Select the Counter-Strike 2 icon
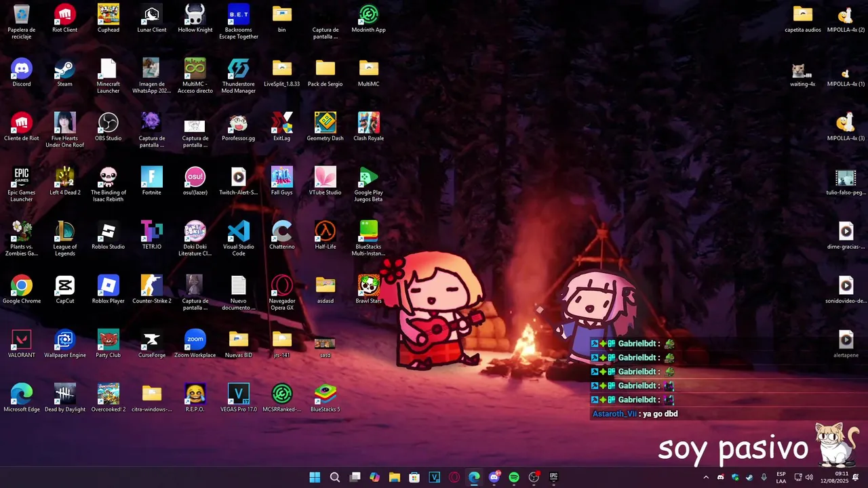The width and height of the screenshot is (868, 488). coord(152,289)
